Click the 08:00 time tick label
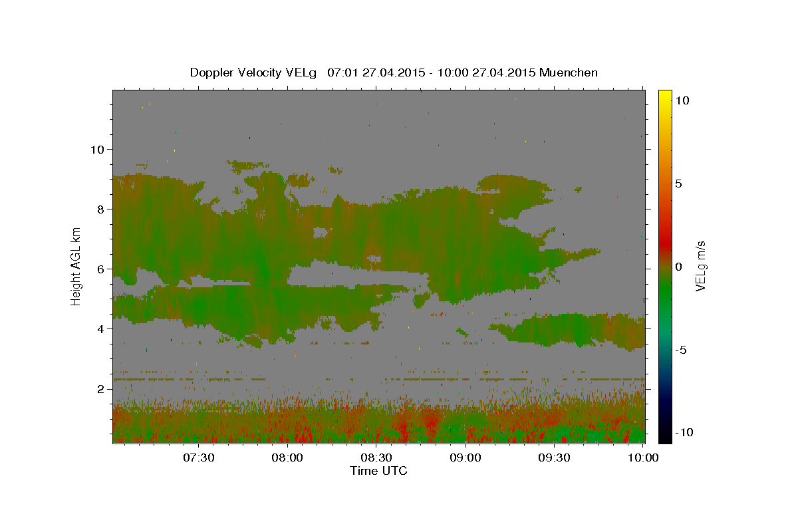Viewport: 798px width, 532px height. click(x=288, y=458)
